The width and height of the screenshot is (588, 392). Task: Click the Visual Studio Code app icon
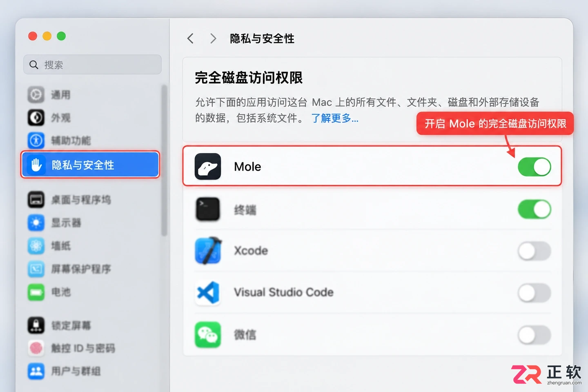(208, 292)
